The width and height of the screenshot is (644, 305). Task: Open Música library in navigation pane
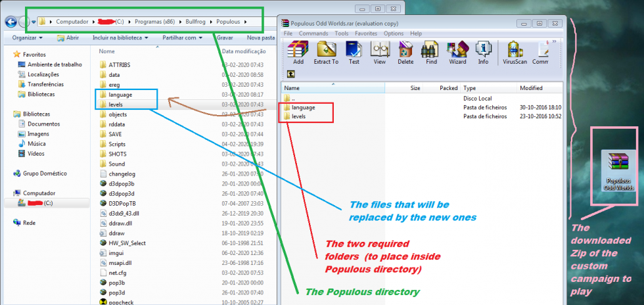tap(32, 143)
